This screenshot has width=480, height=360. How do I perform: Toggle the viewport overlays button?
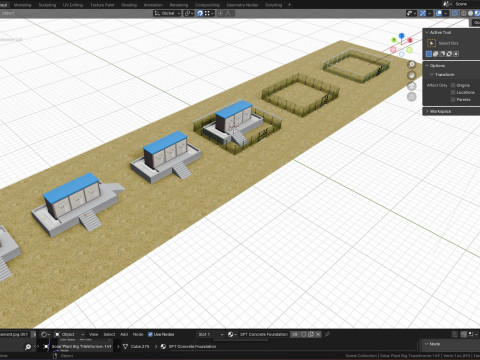point(439,13)
